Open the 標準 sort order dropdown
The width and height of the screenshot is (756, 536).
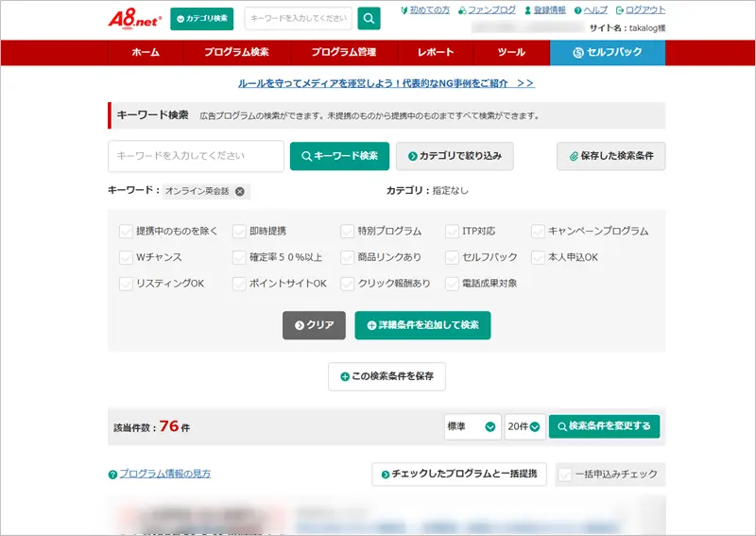click(x=472, y=426)
